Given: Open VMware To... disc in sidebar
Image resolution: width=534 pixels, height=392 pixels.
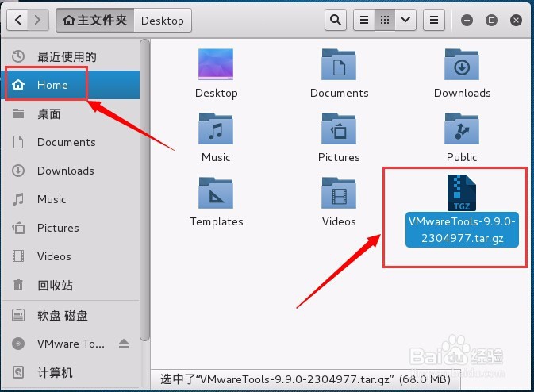Looking at the screenshot, I should (x=71, y=344).
